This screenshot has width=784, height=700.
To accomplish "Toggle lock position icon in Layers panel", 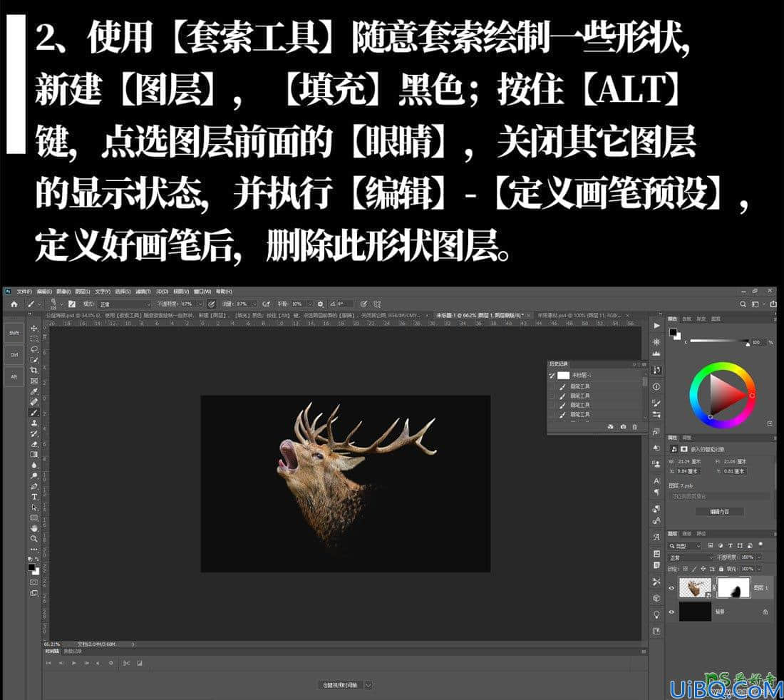I will (x=703, y=569).
